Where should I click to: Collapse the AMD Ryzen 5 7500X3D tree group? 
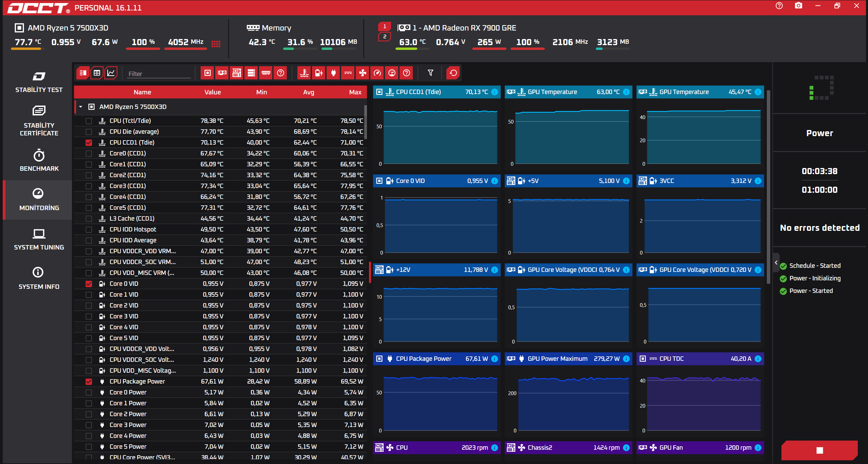point(81,107)
